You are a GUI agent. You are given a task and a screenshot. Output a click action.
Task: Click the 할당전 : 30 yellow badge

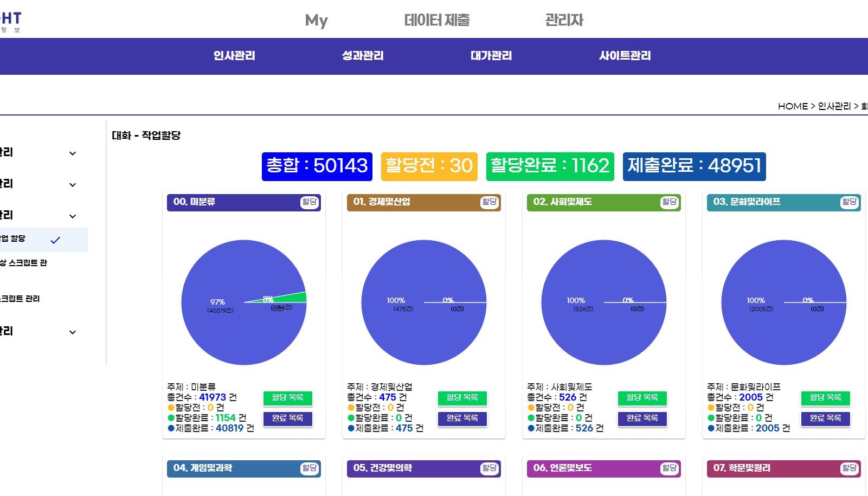(429, 166)
